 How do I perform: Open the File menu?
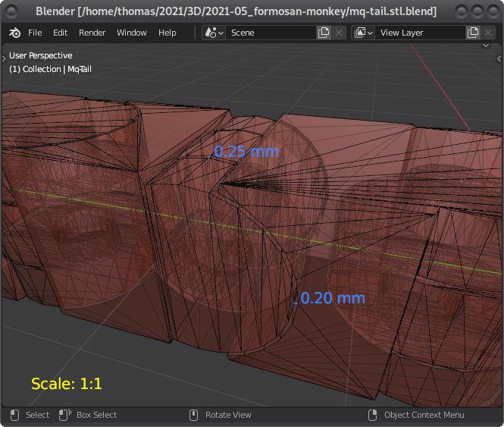[35, 33]
